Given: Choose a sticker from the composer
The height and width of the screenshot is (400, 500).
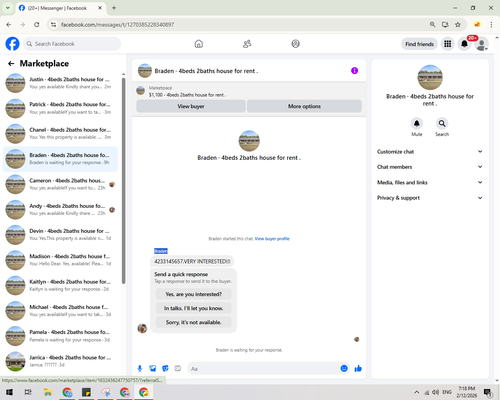Looking at the screenshot, I should point(165,368).
